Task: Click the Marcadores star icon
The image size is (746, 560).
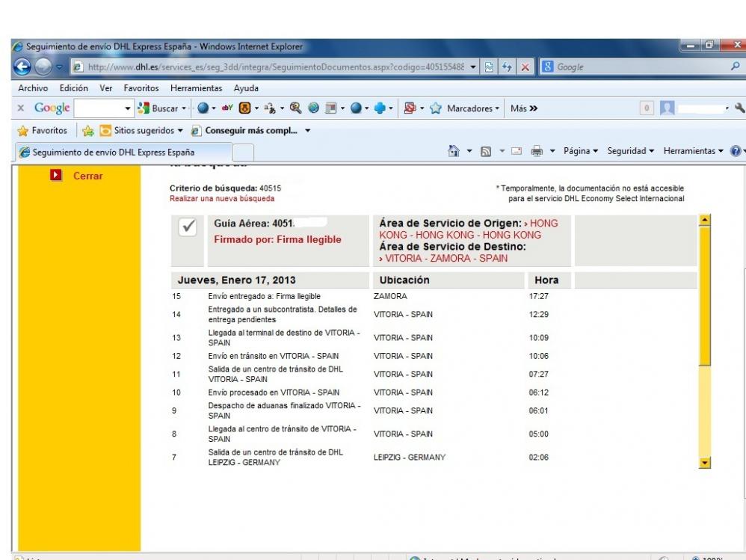Action: click(436, 108)
